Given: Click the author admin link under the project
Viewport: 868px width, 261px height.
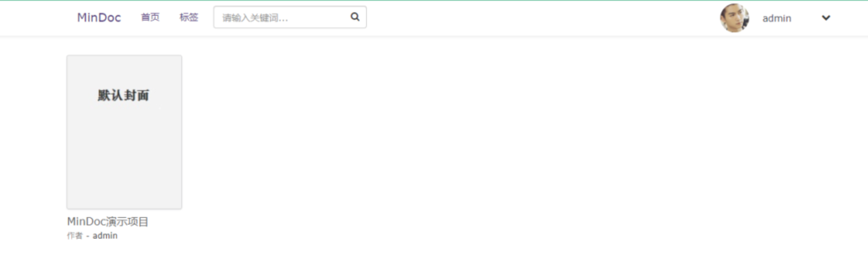Looking at the screenshot, I should tap(105, 236).
